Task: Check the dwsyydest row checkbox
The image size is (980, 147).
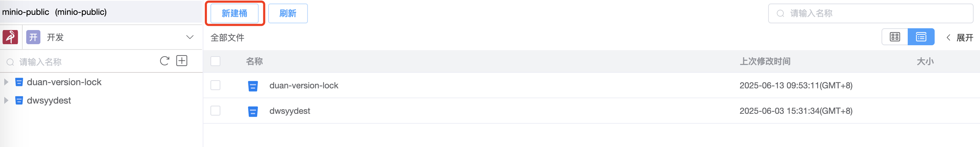Action: (x=215, y=111)
